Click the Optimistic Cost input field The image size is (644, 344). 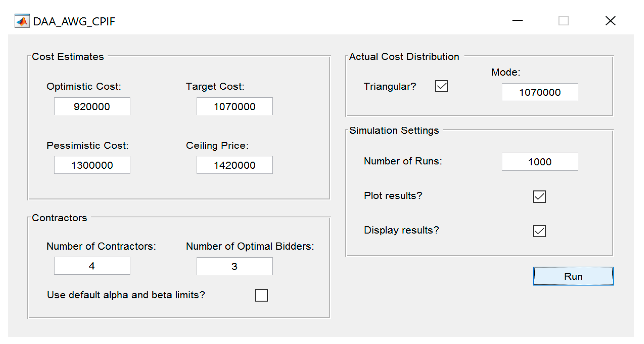[92, 106]
